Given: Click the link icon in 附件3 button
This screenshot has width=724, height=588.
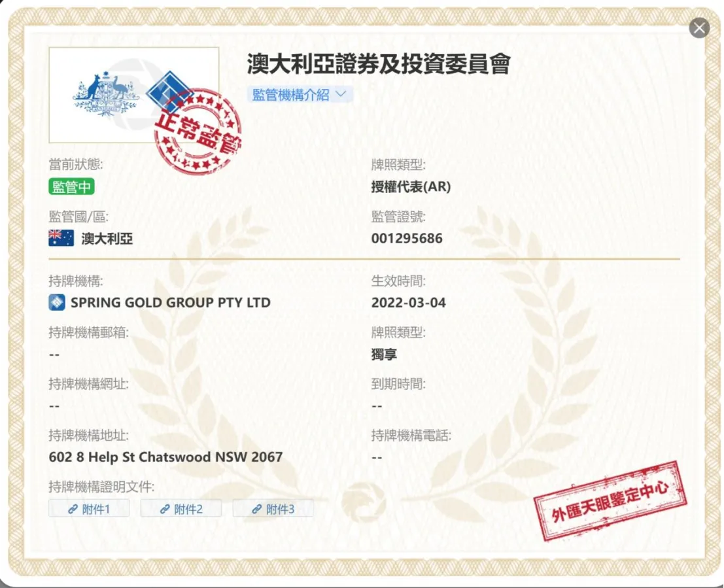Looking at the screenshot, I should tap(256, 509).
